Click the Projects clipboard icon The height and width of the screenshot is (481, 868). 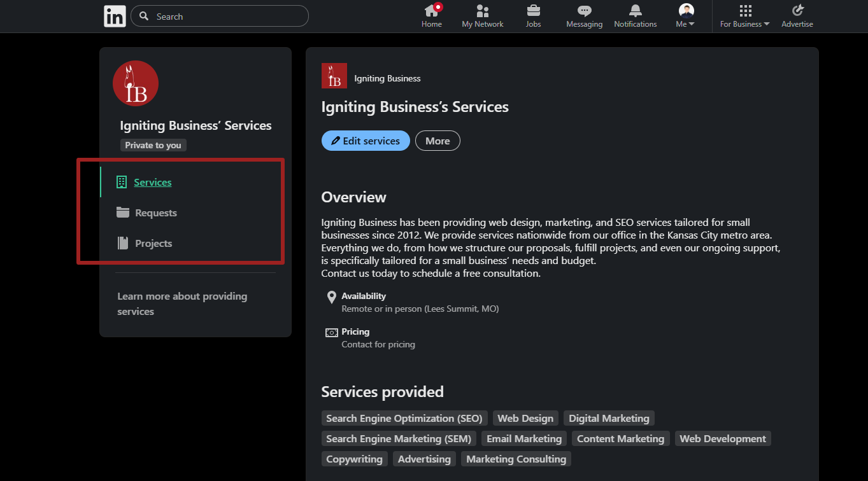coord(123,243)
